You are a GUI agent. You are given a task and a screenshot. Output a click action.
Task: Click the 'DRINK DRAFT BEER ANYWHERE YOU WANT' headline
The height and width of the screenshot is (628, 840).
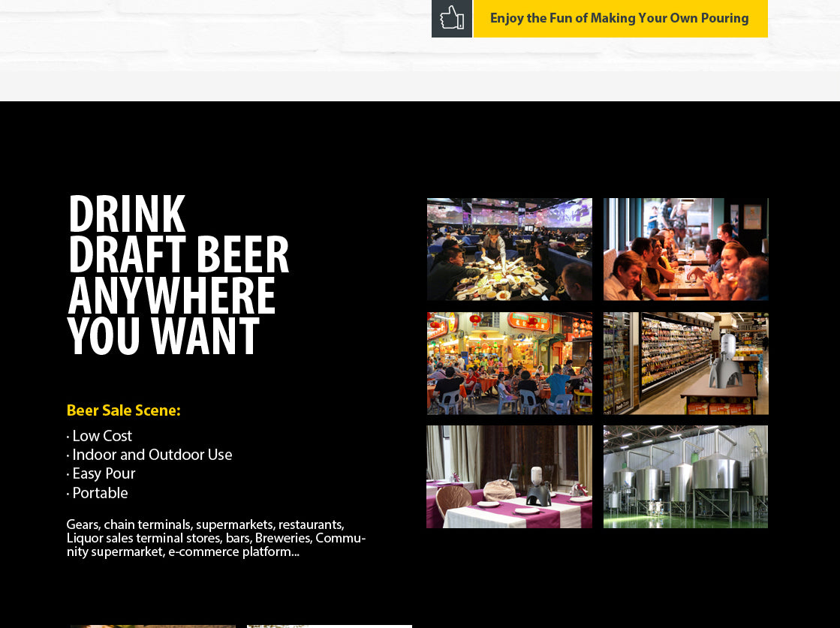[178, 276]
